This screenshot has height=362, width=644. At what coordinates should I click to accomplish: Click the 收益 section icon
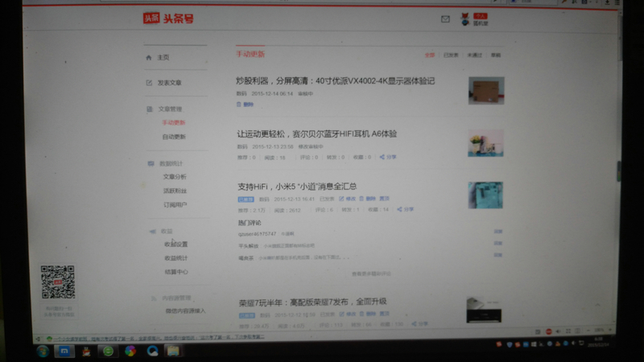[x=152, y=231]
